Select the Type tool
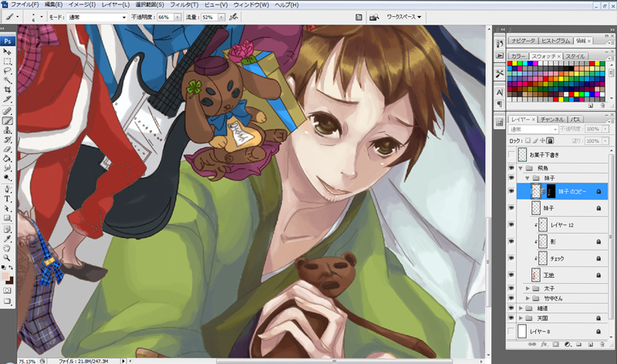The width and height of the screenshot is (617, 364). point(7,199)
